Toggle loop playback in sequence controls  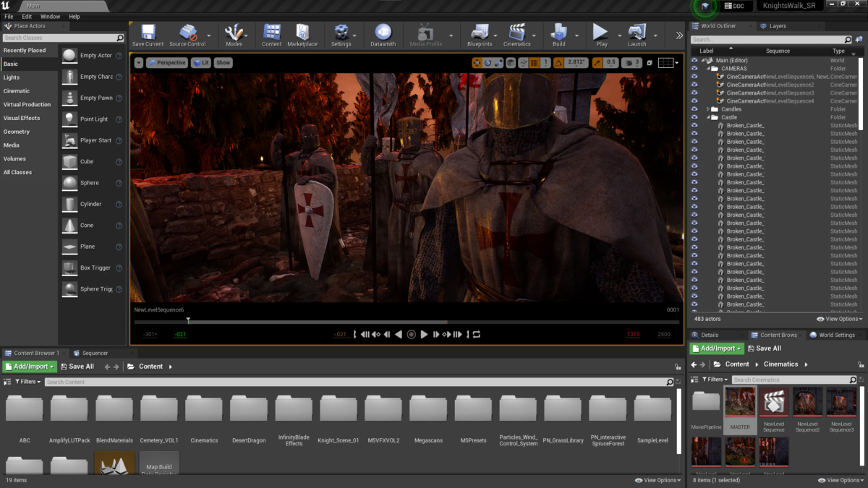pyautogui.click(x=477, y=334)
